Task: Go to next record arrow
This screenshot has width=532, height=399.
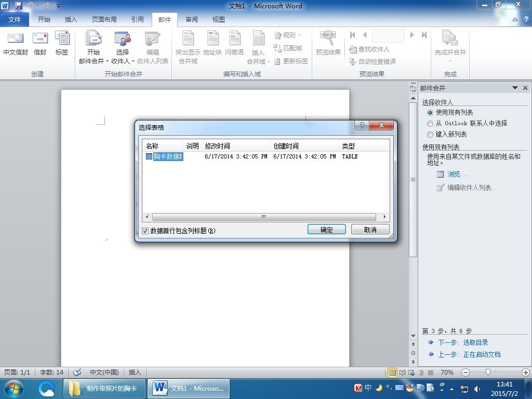Action: tap(412, 35)
